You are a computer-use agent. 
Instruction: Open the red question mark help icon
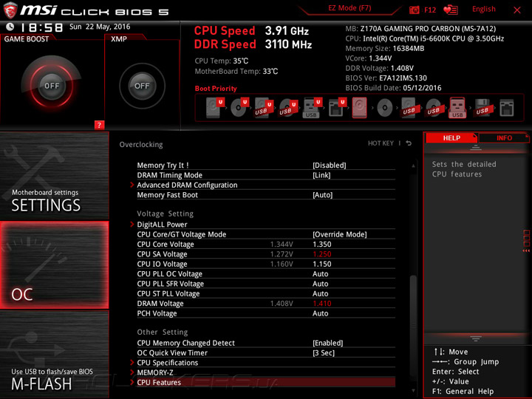tap(99, 125)
